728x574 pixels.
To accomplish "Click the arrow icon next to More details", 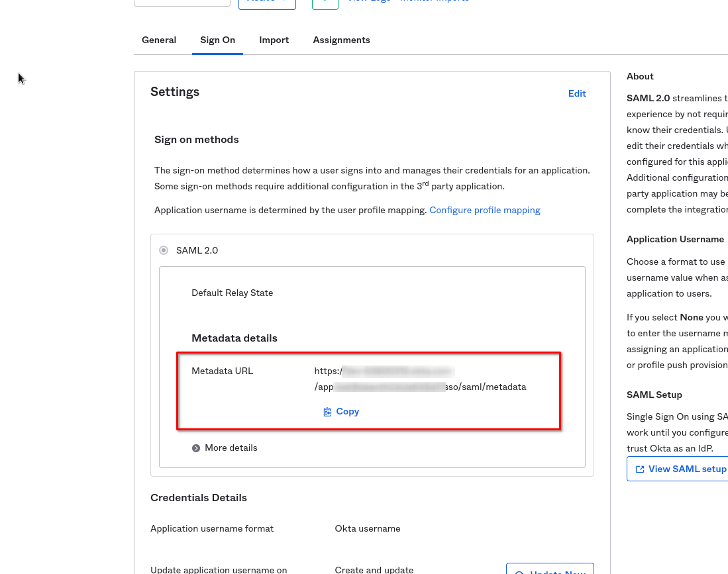I will click(x=196, y=448).
